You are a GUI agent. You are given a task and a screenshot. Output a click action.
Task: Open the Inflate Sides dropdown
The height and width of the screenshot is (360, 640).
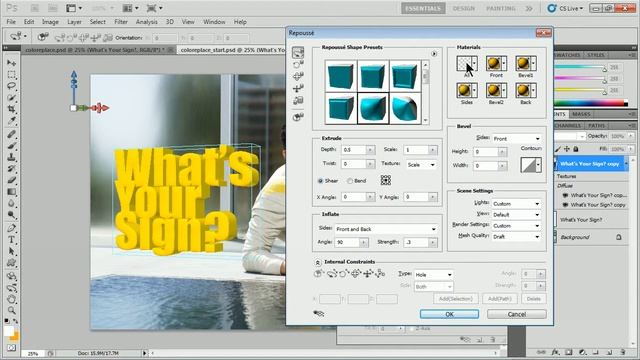pyautogui.click(x=386, y=229)
